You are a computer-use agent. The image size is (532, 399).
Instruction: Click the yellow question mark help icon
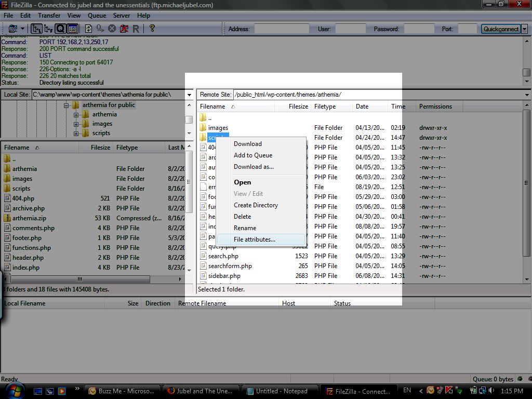[x=152, y=29]
